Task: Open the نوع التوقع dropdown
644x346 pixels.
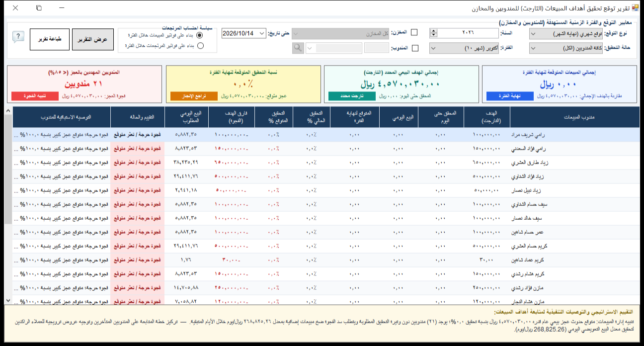Action: point(566,33)
